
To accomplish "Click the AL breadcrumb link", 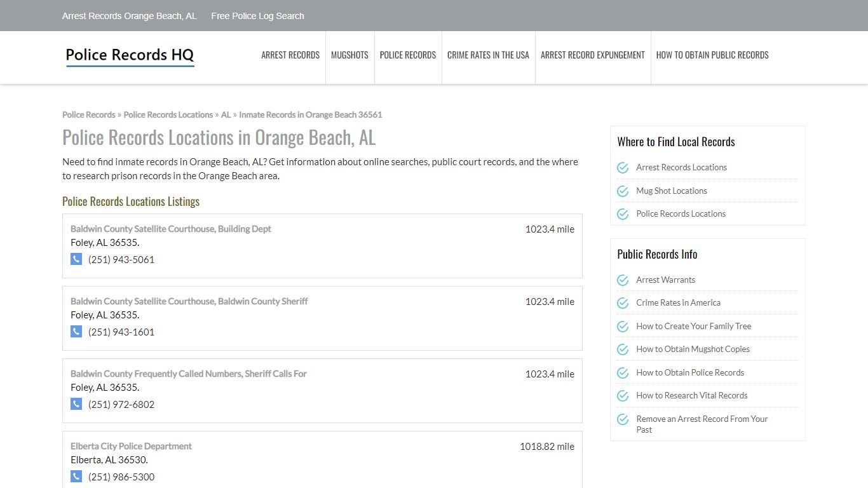I will pyautogui.click(x=226, y=115).
